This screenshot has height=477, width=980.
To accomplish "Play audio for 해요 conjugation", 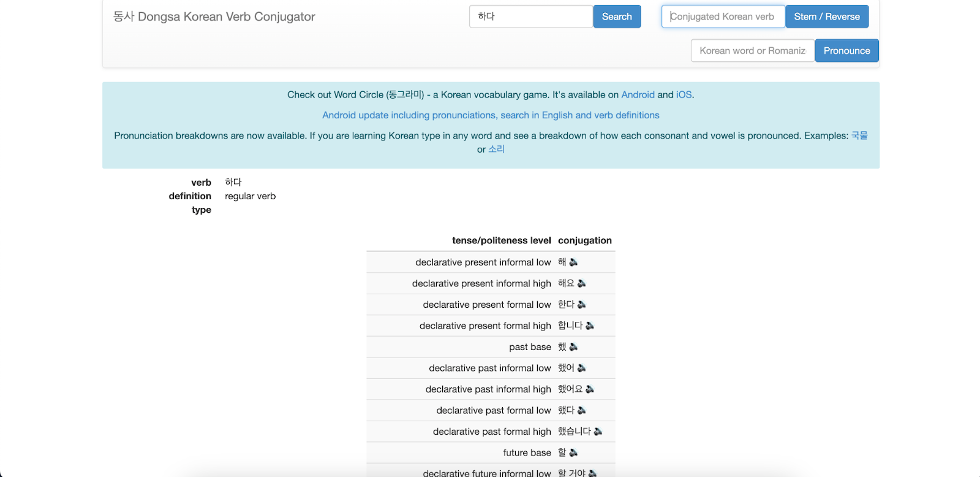I will 582,283.
